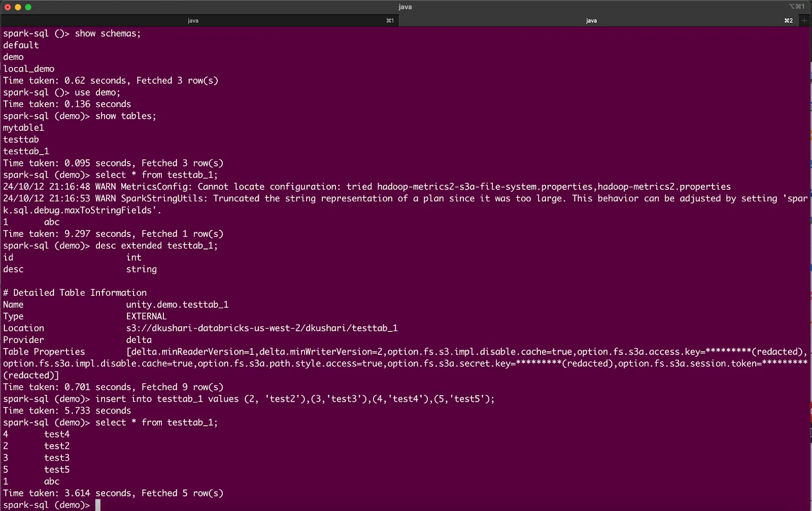Click the green zoom traffic light
The height and width of the screenshot is (511, 812).
coord(28,7)
